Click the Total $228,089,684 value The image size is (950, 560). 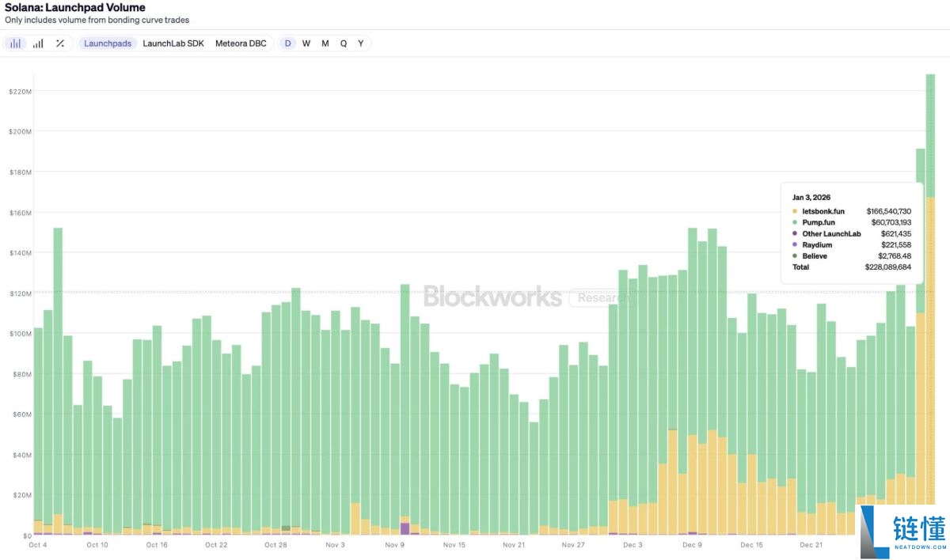click(888, 267)
